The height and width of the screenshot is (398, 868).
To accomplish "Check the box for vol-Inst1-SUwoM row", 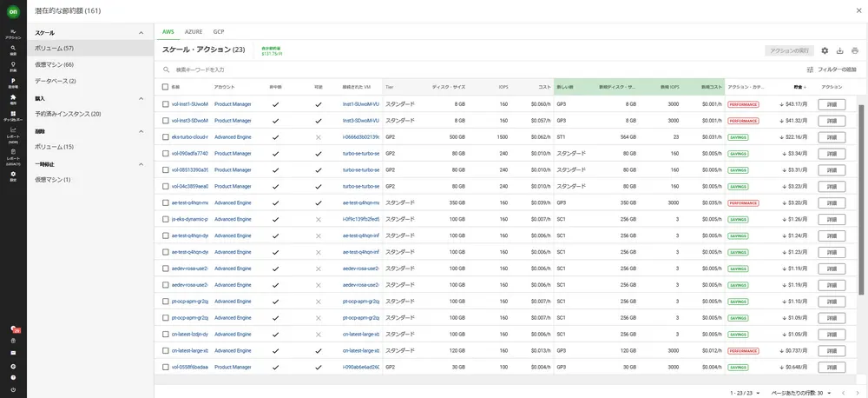I will (165, 104).
